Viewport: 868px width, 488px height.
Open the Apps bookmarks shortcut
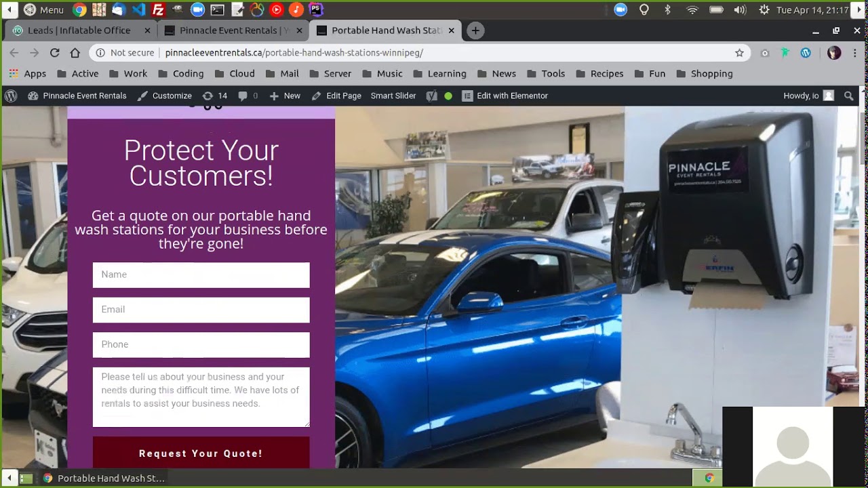27,73
